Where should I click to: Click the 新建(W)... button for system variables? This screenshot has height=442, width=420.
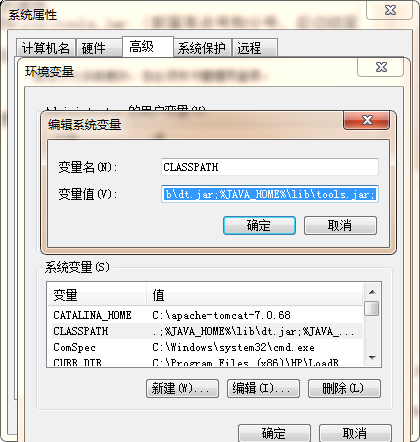tap(182, 388)
